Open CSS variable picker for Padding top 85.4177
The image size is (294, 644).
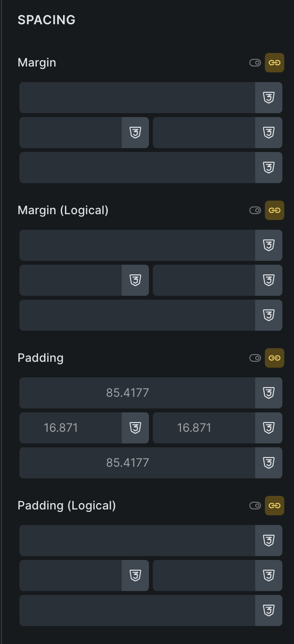[269, 393]
